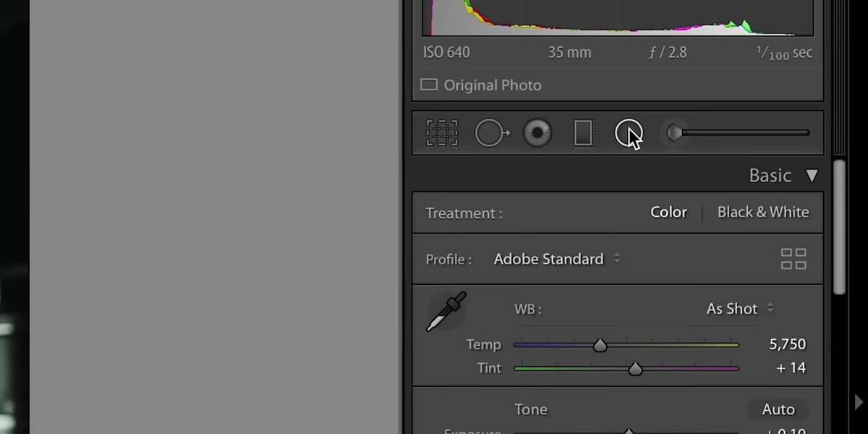Screen dimensions: 868x434
Task: Open the Adobe Standard profile dropdown
Action: 557,259
